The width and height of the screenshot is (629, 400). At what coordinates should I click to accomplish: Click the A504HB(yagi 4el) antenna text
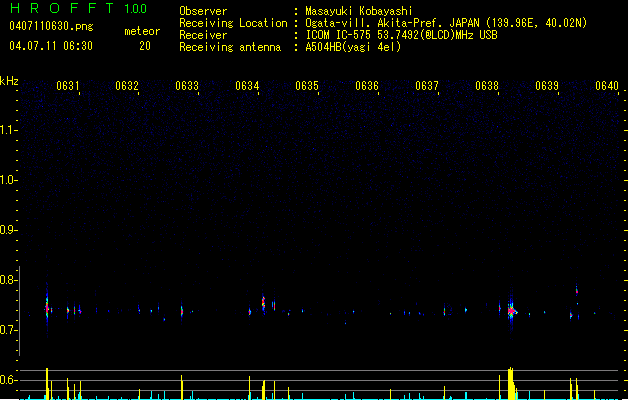[x=353, y=47]
